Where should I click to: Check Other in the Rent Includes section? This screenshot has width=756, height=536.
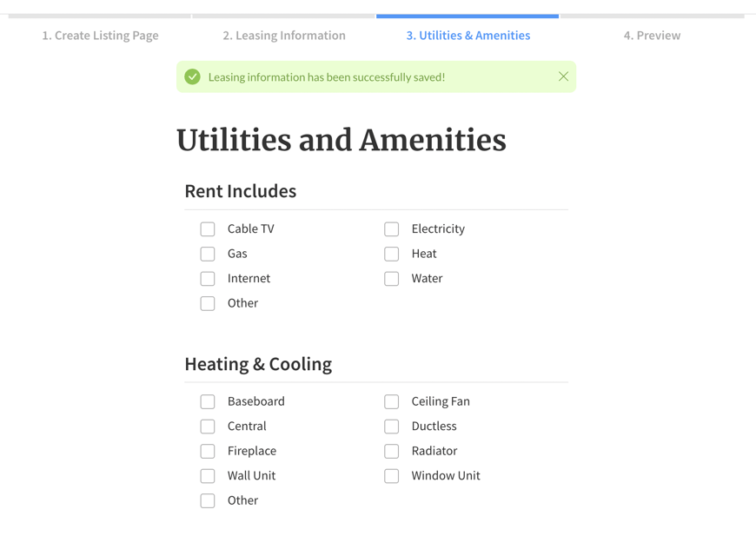(x=208, y=303)
